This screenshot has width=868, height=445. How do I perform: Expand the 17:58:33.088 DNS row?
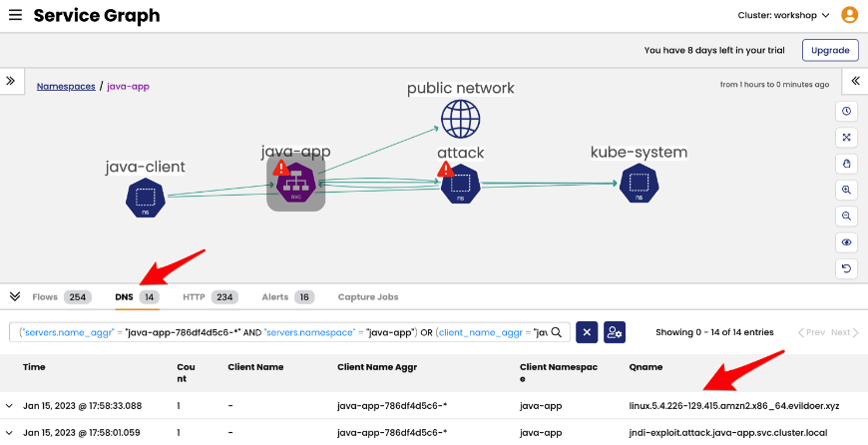point(9,406)
